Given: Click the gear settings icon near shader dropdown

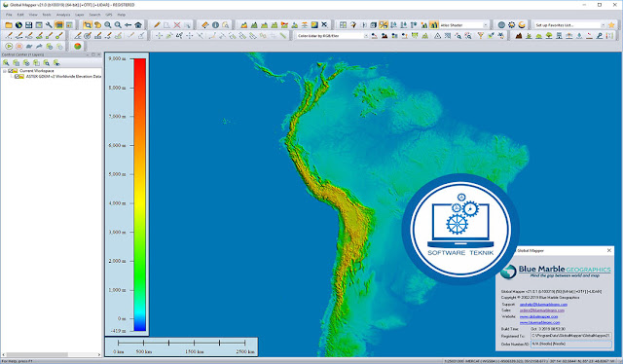Looking at the screenshot, I should 512,25.
